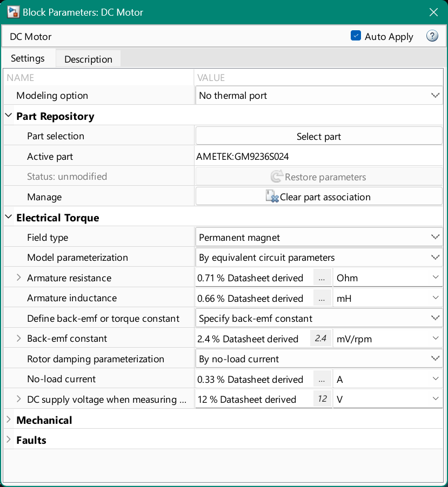Open the Field type dropdown
Image resolution: width=448 pixels, height=487 pixels.
pos(318,237)
